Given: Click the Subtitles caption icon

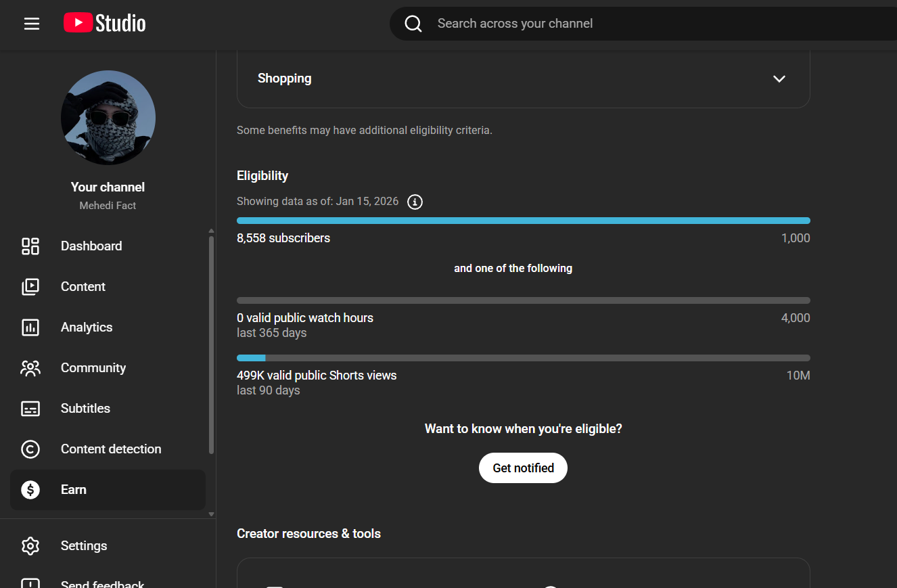Looking at the screenshot, I should [x=30, y=409].
